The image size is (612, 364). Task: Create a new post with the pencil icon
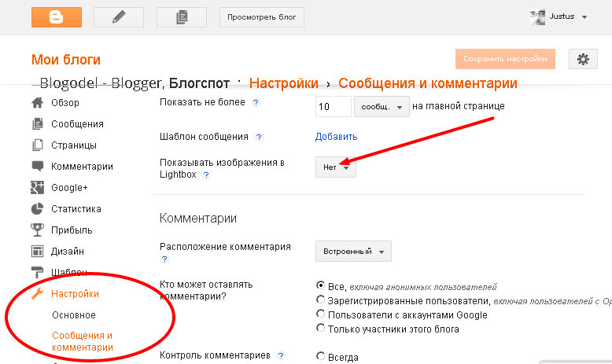point(119,17)
